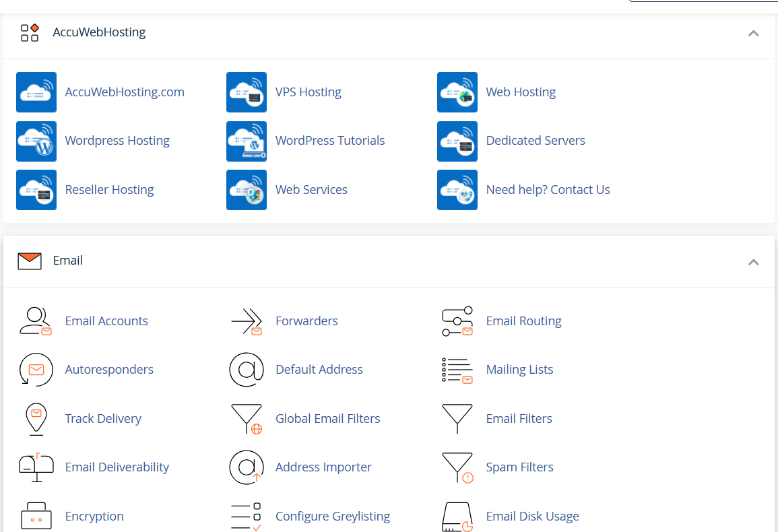This screenshot has width=778, height=532.
Task: Click the Email Filters funnel icon
Action: point(457,419)
